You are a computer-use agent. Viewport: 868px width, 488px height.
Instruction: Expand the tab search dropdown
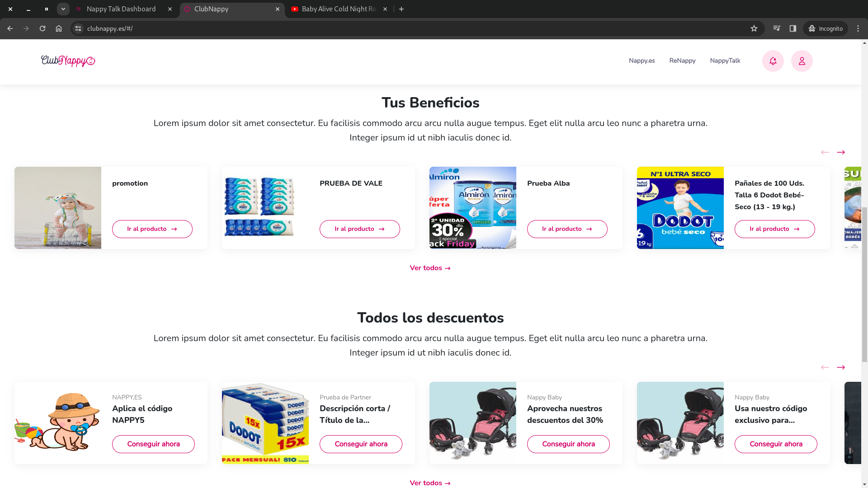pyautogui.click(x=63, y=9)
